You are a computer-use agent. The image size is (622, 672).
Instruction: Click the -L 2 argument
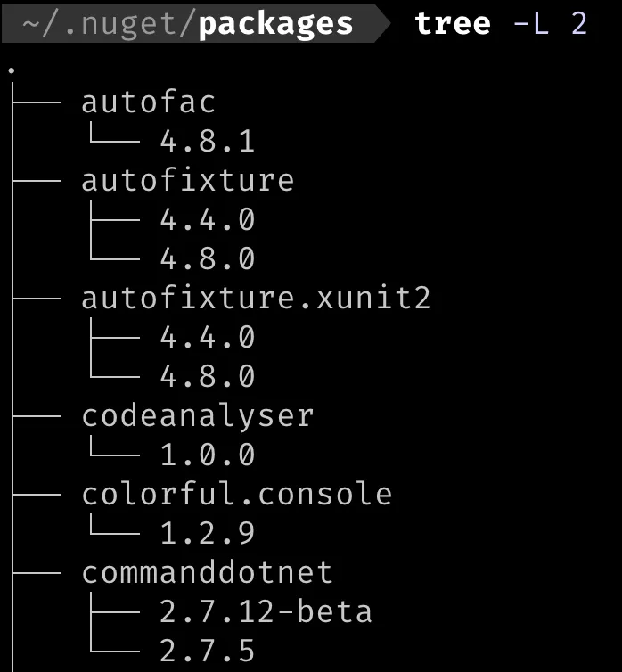pos(551,22)
